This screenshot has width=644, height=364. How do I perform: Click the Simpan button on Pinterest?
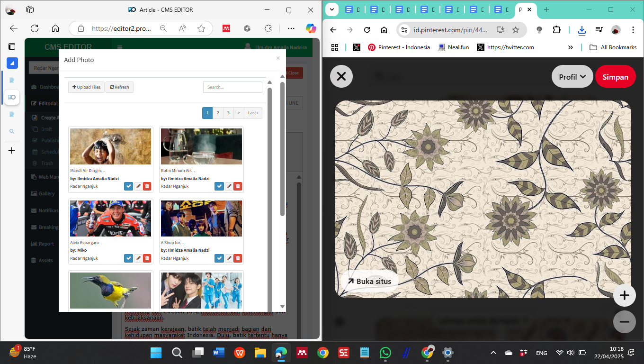point(615,77)
